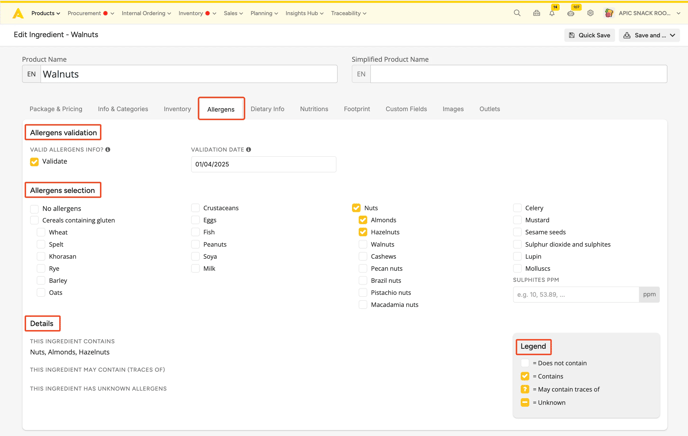Uncheck the Validate checkbox
Viewport: 688px width, 436px height.
(35, 162)
